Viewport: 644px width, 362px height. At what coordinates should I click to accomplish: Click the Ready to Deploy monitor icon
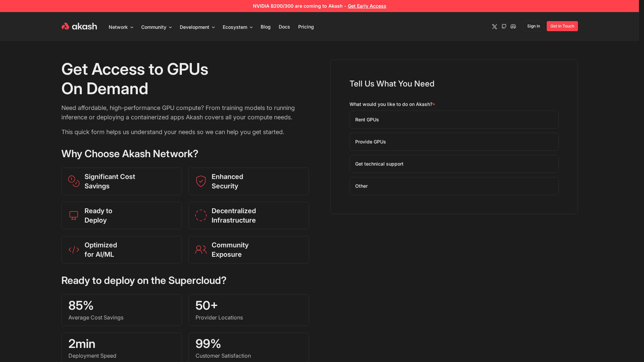(74, 216)
